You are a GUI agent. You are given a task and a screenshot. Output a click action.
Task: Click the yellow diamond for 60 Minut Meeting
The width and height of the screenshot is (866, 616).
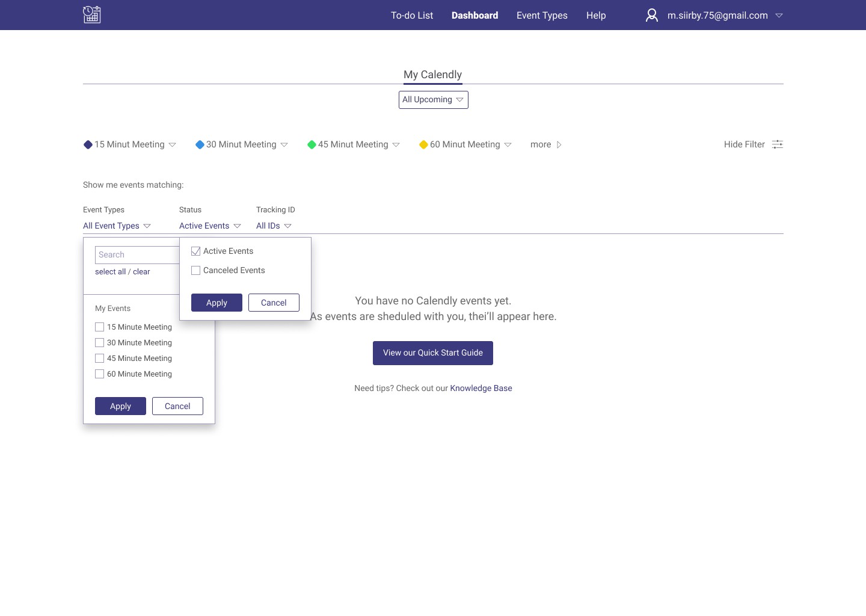pos(423,144)
